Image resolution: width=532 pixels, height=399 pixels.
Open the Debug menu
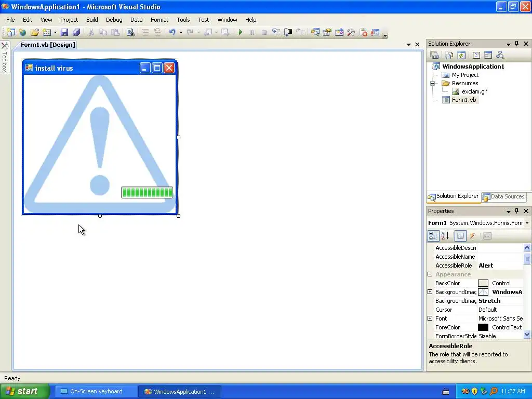(x=114, y=20)
